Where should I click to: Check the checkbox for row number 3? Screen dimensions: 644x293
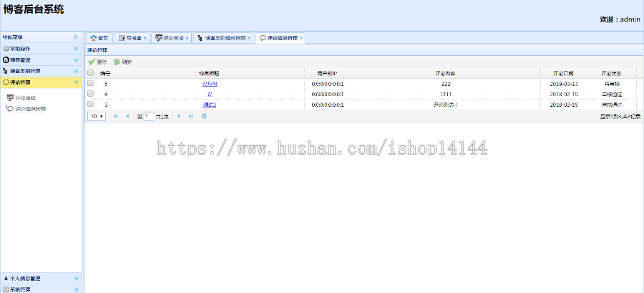[x=91, y=105]
